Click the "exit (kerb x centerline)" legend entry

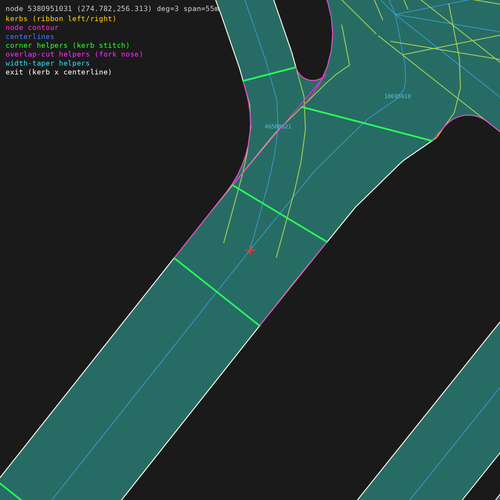(x=59, y=72)
